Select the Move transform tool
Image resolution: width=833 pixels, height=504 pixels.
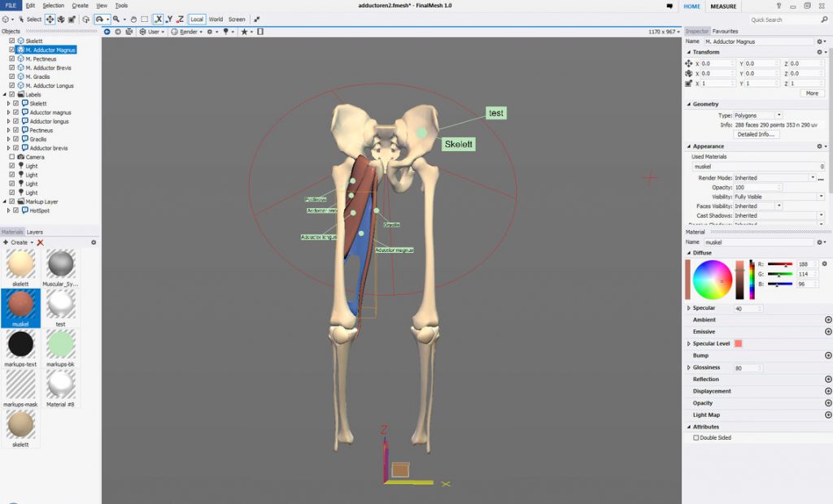(x=50, y=18)
